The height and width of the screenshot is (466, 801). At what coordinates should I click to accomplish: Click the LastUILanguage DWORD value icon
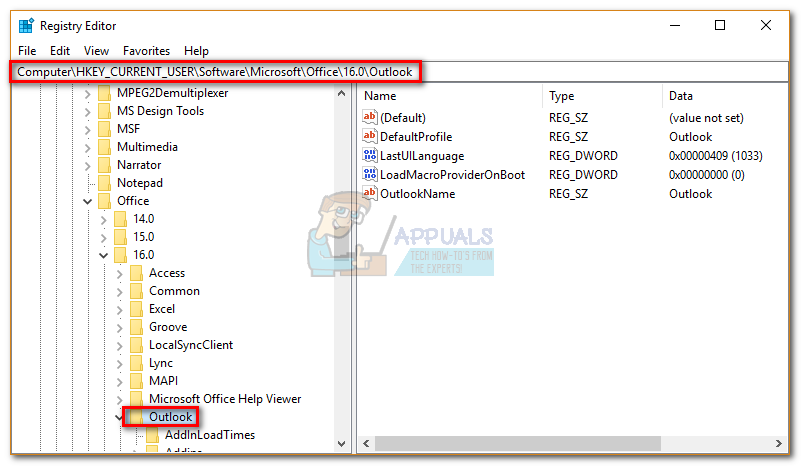(x=369, y=155)
